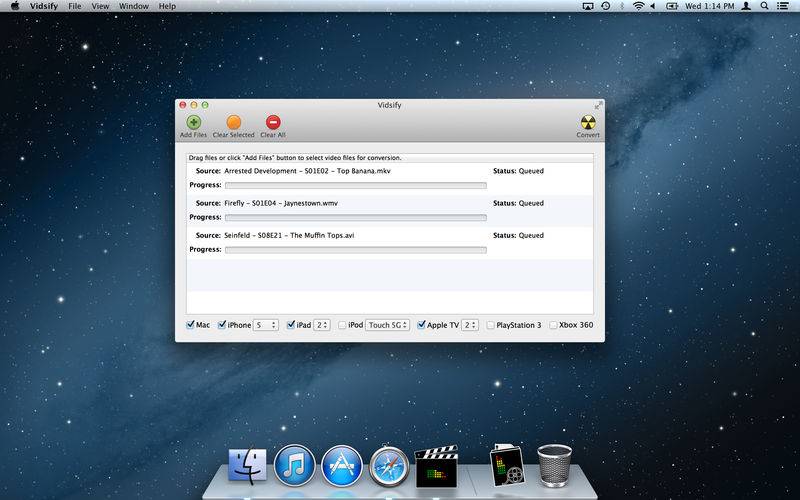
Task: Click the Queued status of Arrested Development
Action: point(531,171)
